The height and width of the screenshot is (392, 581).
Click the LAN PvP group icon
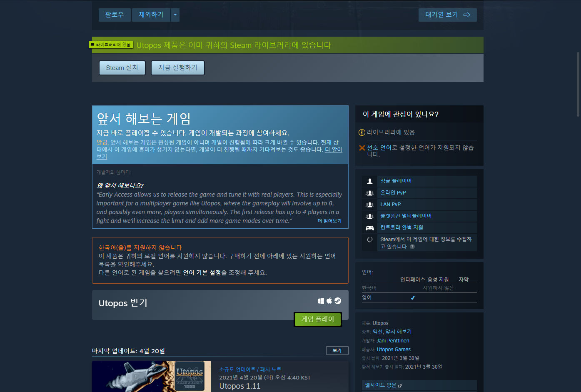pyautogui.click(x=369, y=205)
